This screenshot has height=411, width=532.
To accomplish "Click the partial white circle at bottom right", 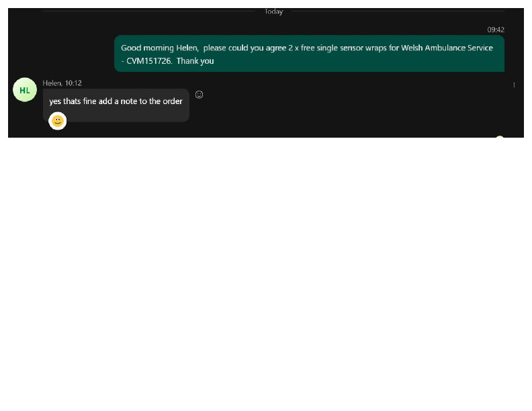I will 499,138.
